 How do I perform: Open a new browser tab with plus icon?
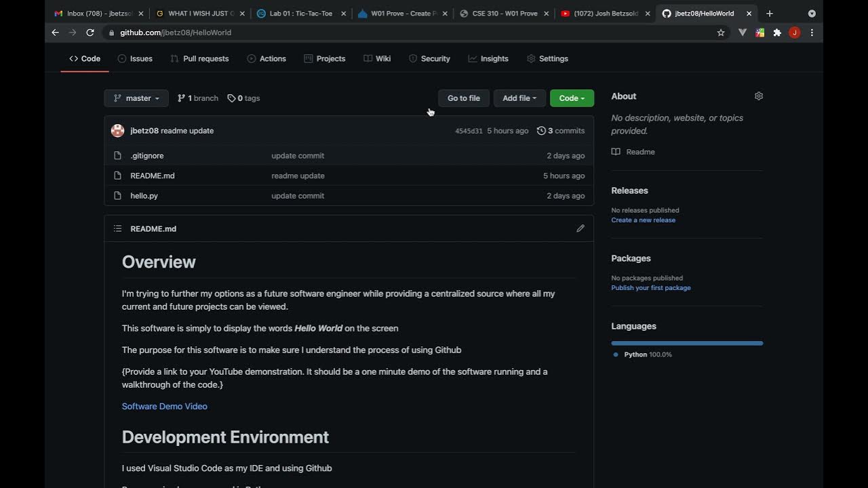pos(770,14)
